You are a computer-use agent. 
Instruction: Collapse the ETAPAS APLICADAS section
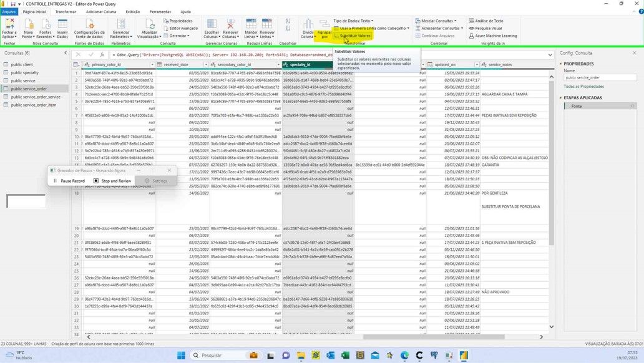tap(560, 98)
